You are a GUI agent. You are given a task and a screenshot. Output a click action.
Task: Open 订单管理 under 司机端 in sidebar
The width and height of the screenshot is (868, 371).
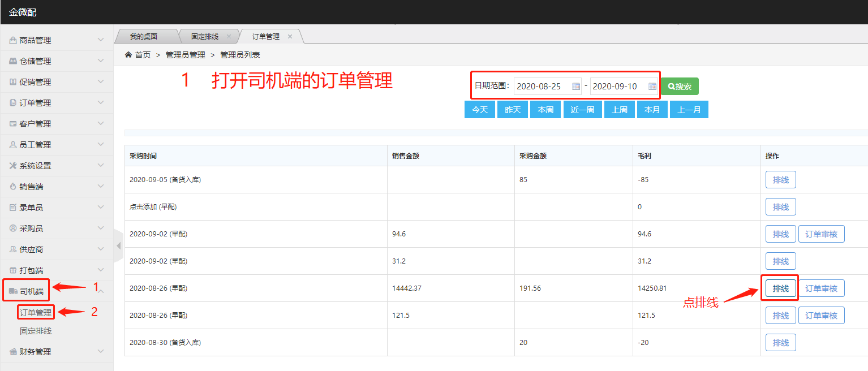click(36, 312)
